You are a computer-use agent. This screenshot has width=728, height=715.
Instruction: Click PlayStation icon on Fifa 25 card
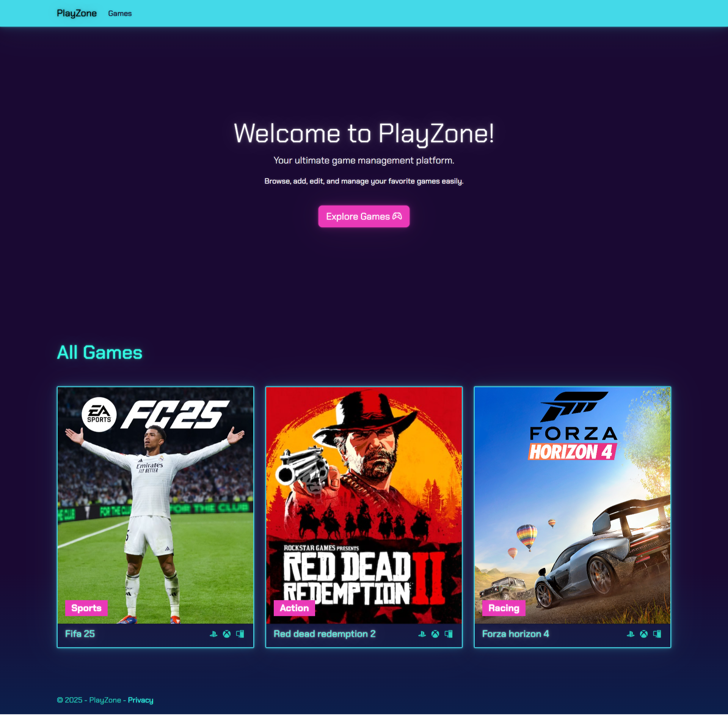213,634
